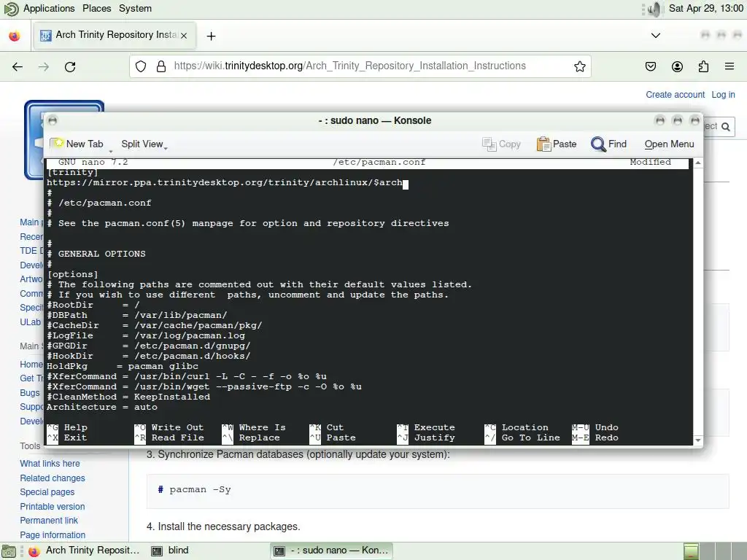Click the HoldPkg = pacman glibc line
The image size is (747, 560).
tap(123, 366)
